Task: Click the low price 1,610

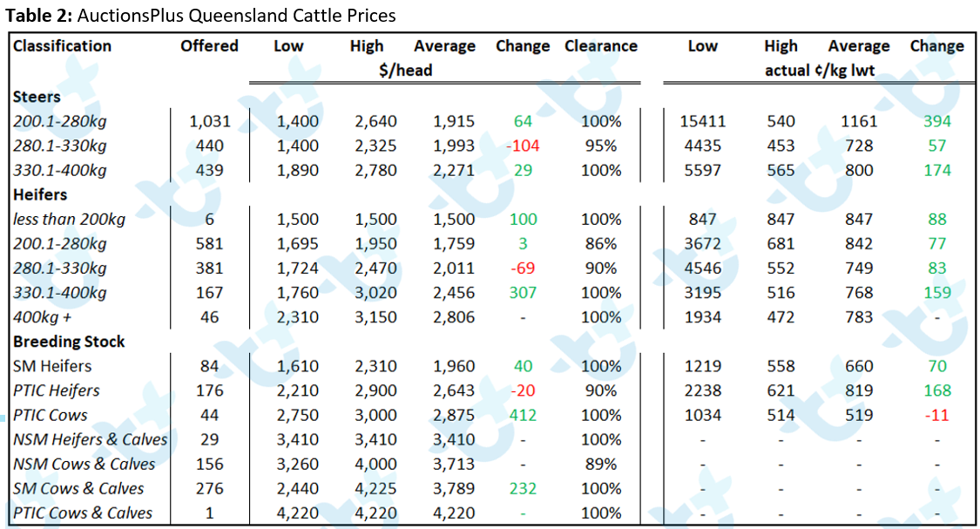Action: 298,366
